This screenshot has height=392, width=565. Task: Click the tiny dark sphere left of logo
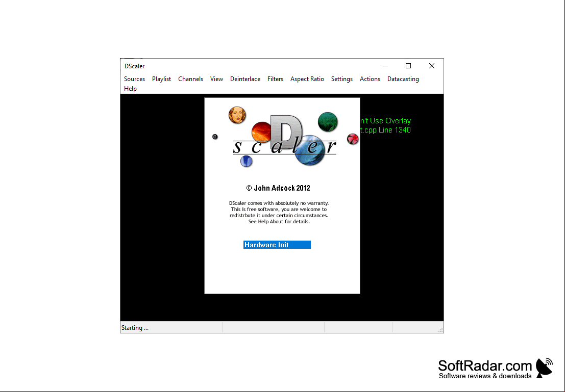(215, 137)
